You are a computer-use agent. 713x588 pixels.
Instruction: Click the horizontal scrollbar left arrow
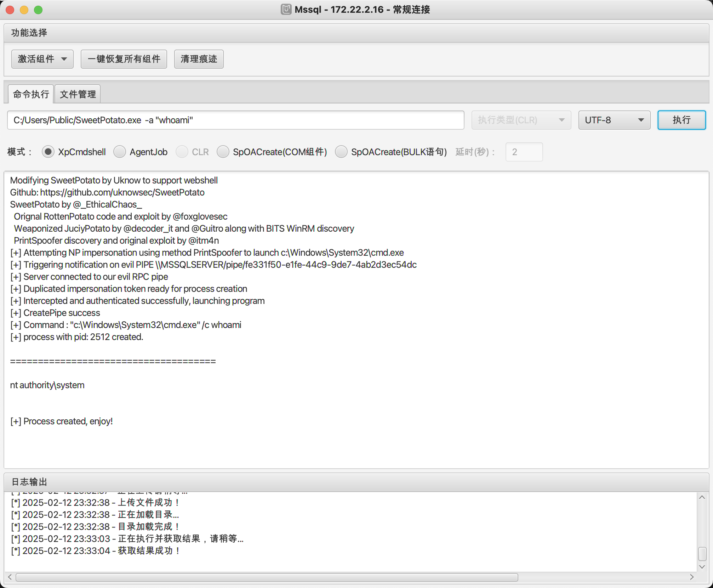(10, 577)
